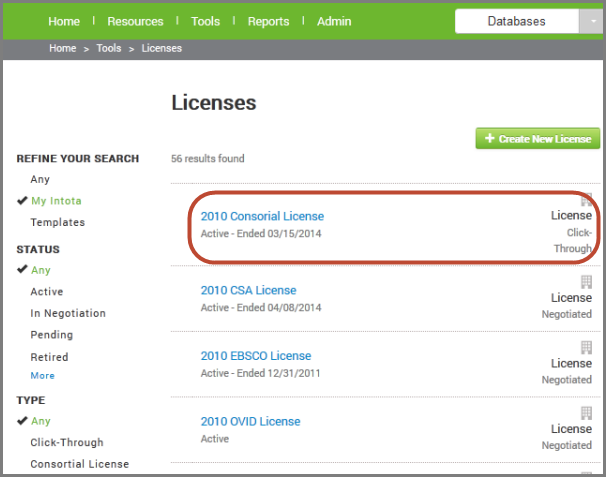Open the Databases dropdown arrow
The image size is (606, 477).
point(592,21)
